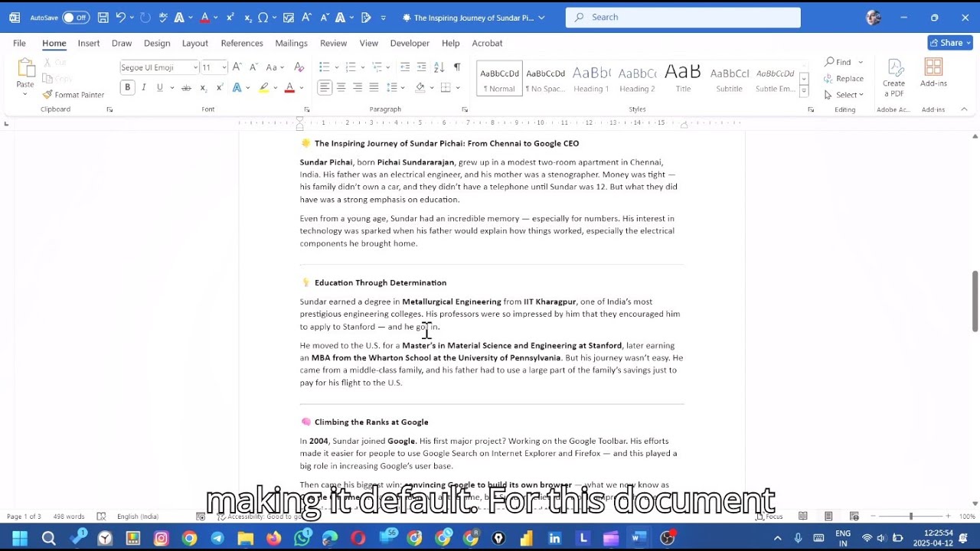Switch to the Insert tab
The image size is (980, 551).
pyautogui.click(x=89, y=43)
